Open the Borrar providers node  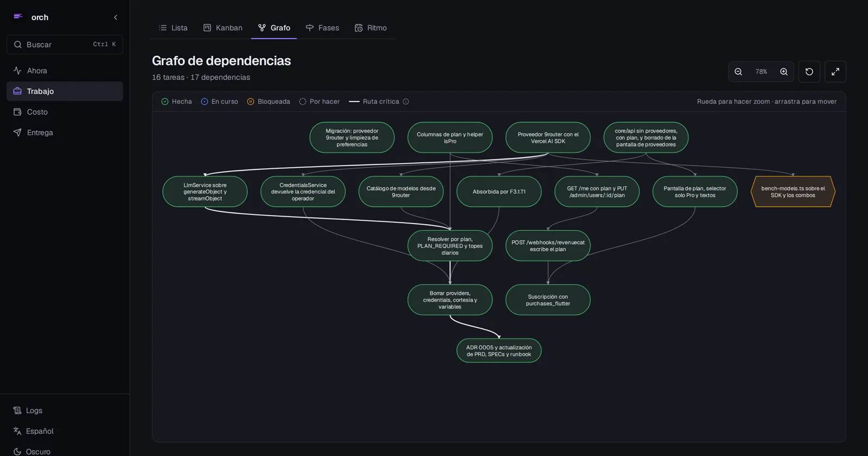pyautogui.click(x=450, y=300)
